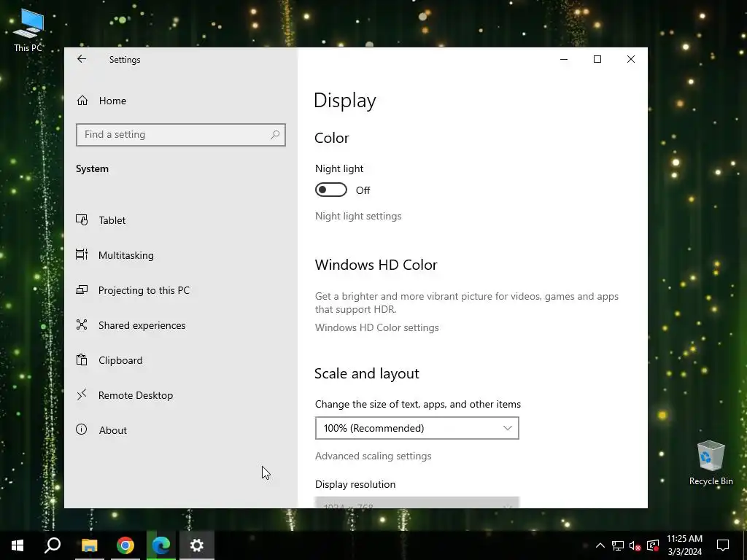Viewport: 747px width, 560px height.
Task: Maximize the Settings window
Action: (x=597, y=59)
